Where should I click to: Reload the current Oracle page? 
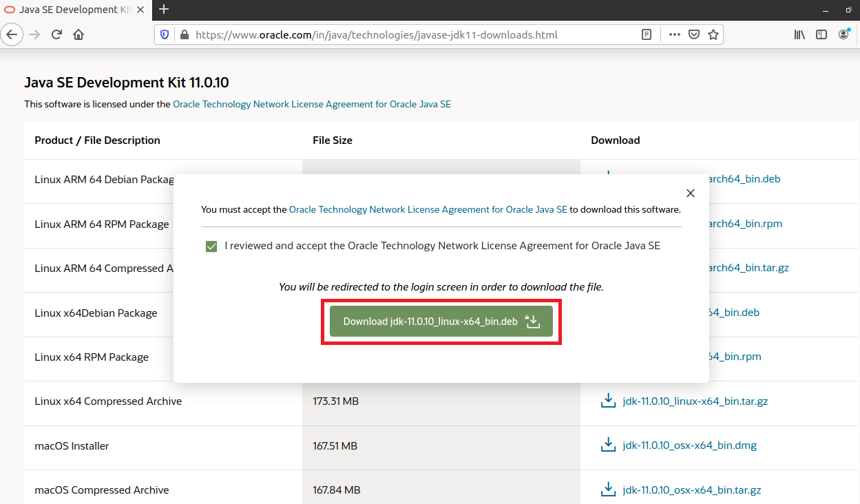(x=57, y=34)
